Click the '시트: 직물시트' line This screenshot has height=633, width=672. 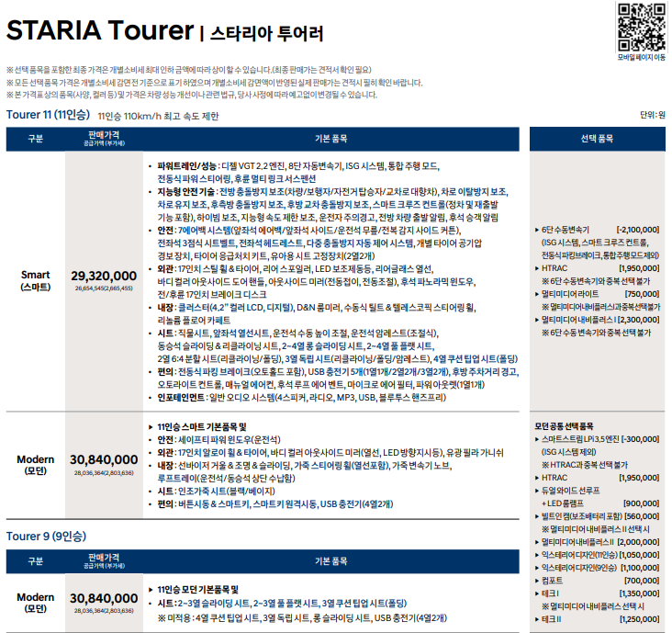point(297,333)
